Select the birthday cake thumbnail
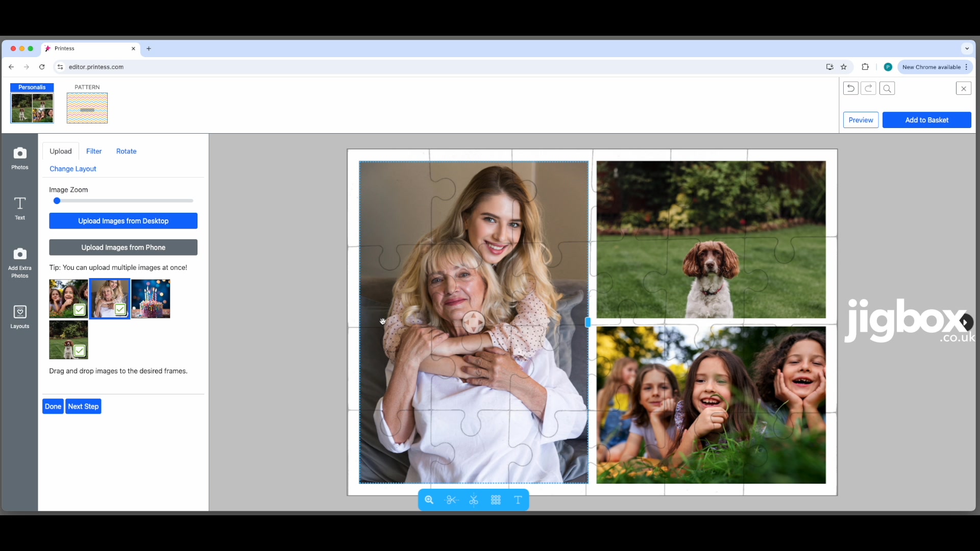Screen dimensions: 980x551 coord(151,299)
